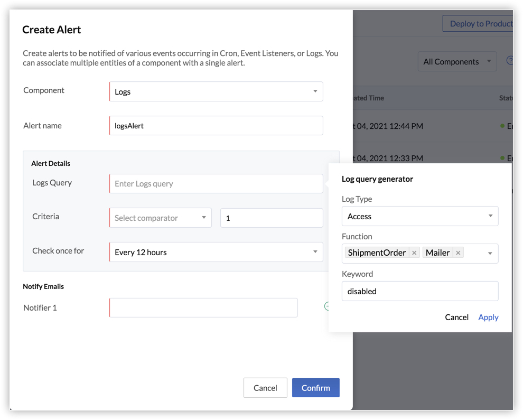
Task: Expand the Function multi-select arrow
Action: coord(490,254)
